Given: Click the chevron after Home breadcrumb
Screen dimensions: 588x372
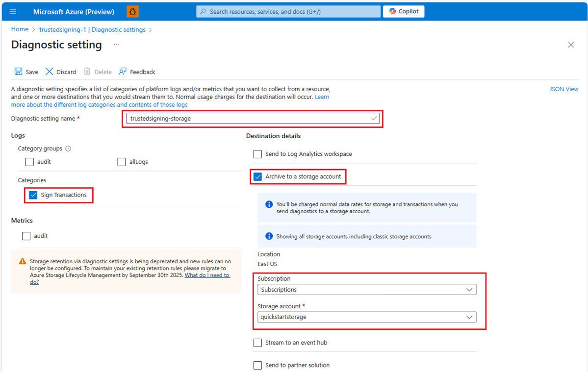Looking at the screenshot, I should (33, 29).
